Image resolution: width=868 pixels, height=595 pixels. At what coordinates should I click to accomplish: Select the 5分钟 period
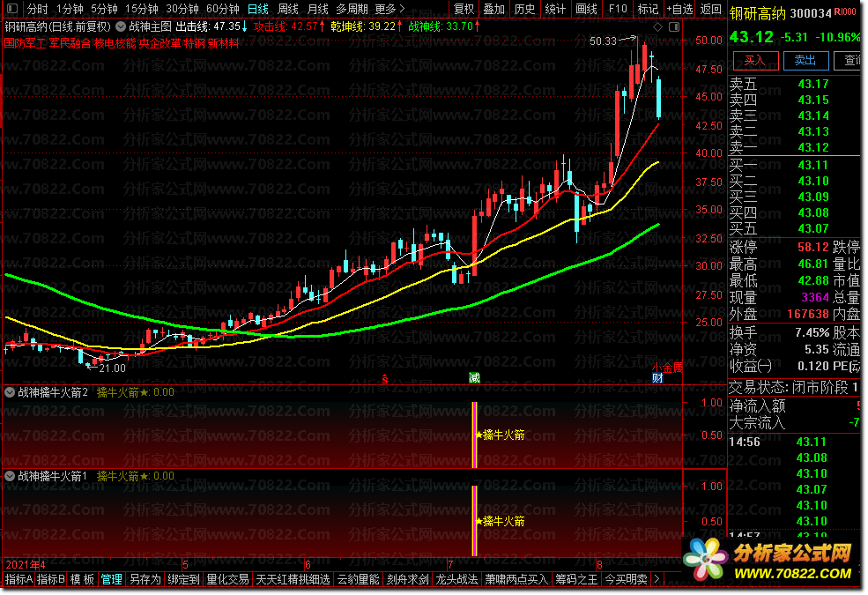point(104,9)
